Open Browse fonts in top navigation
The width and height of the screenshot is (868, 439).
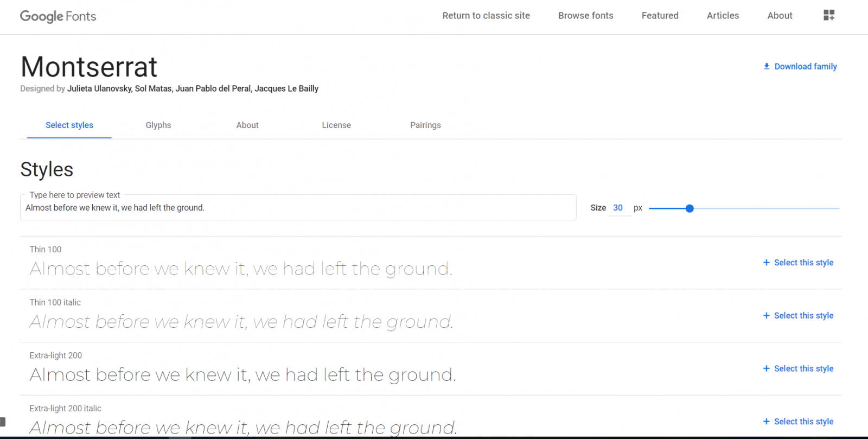pyautogui.click(x=585, y=16)
